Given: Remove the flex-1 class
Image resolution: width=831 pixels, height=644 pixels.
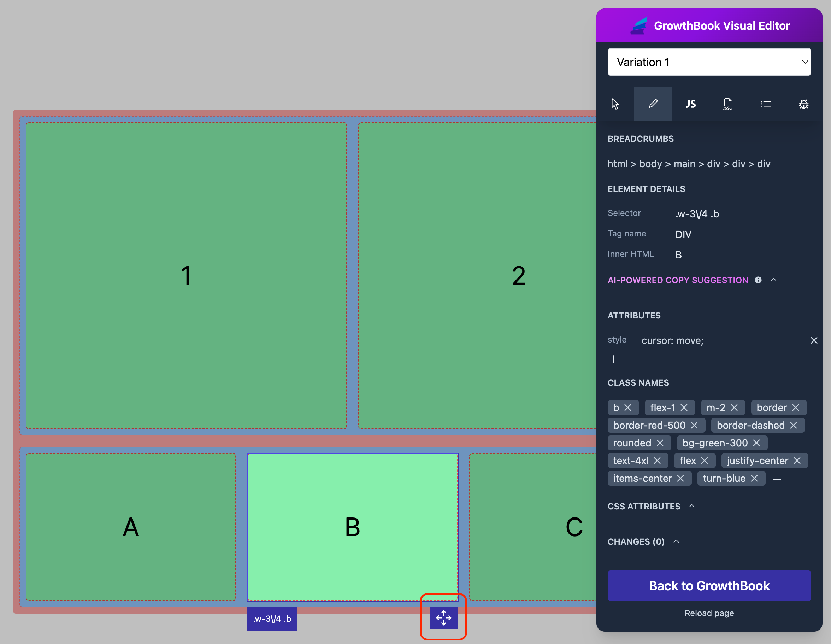Looking at the screenshot, I should (x=684, y=408).
